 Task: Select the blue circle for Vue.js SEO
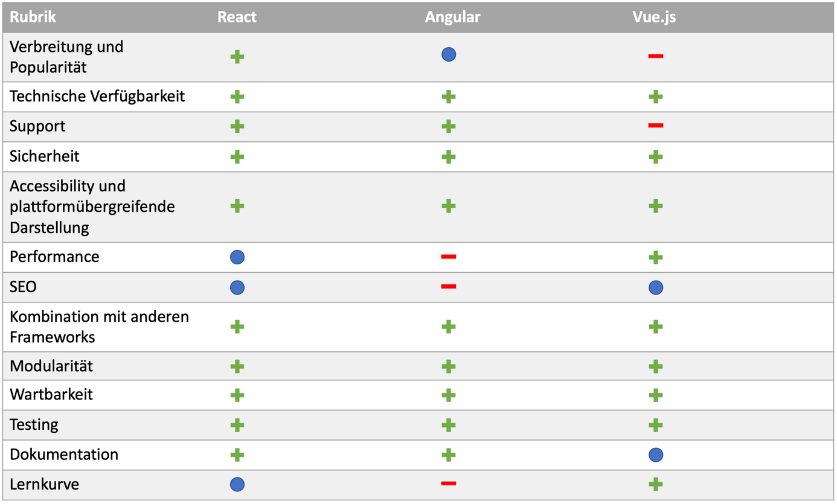click(656, 288)
